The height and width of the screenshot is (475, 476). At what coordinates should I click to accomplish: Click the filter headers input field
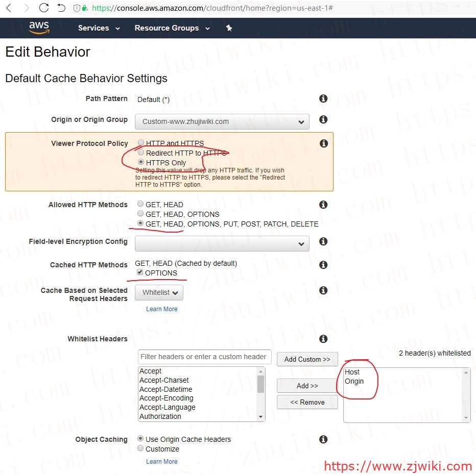point(204,357)
